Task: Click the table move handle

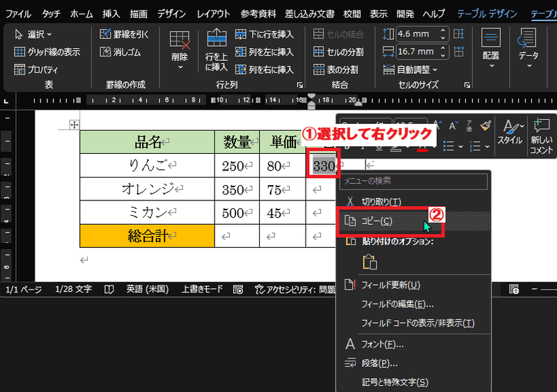Action: pyautogui.click(x=74, y=125)
